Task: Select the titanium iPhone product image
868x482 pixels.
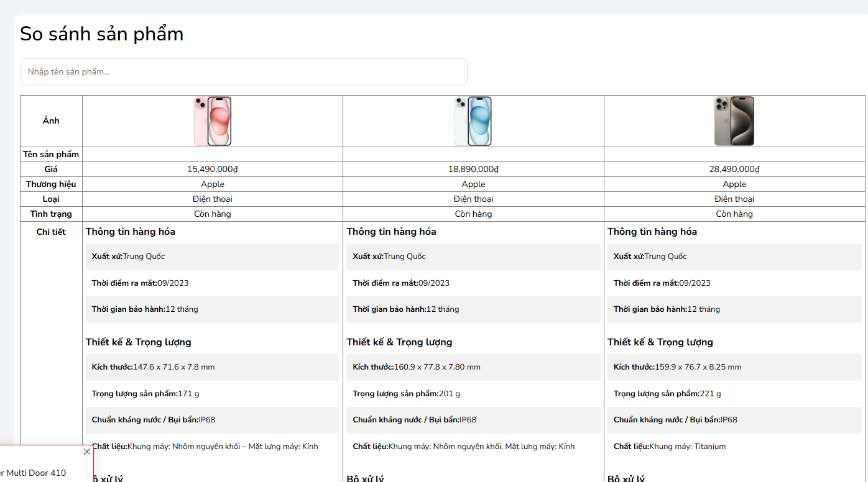Action: (x=734, y=121)
